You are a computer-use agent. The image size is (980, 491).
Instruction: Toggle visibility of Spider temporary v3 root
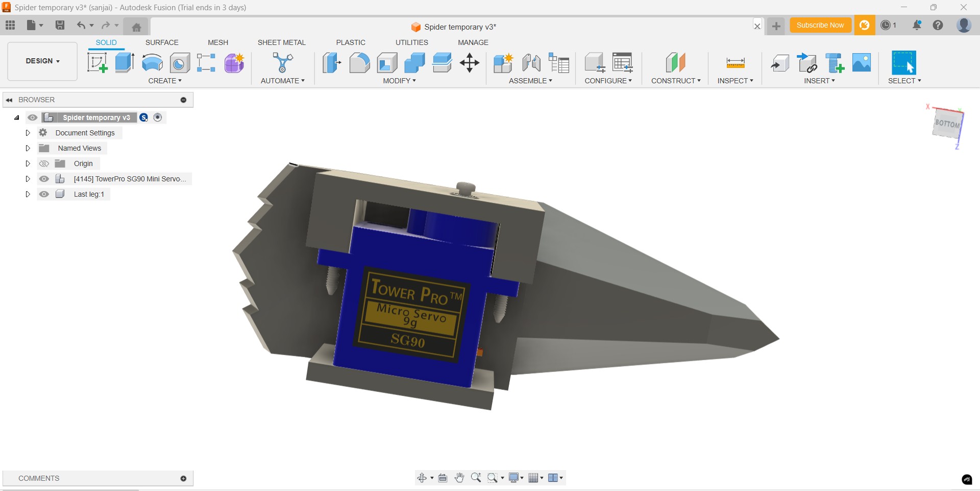[33, 118]
